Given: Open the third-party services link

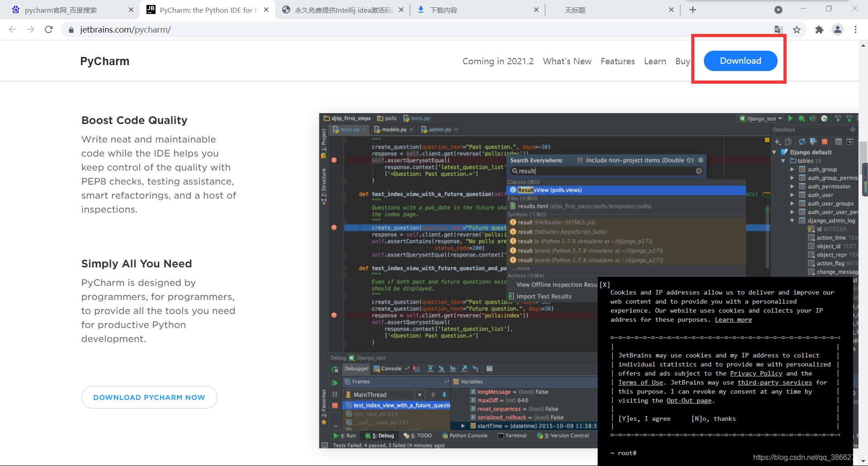Looking at the screenshot, I should [775, 383].
